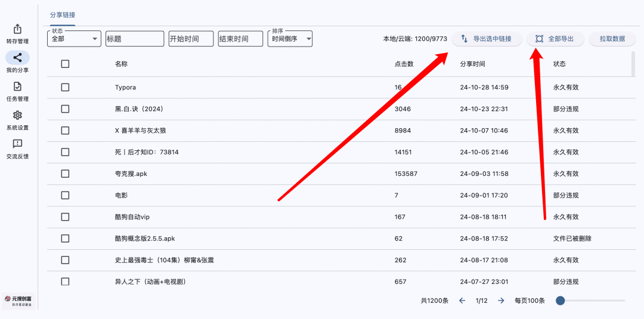Check the 酷狗自动vip row checkbox
The image size is (644, 319).
pyautogui.click(x=65, y=217)
